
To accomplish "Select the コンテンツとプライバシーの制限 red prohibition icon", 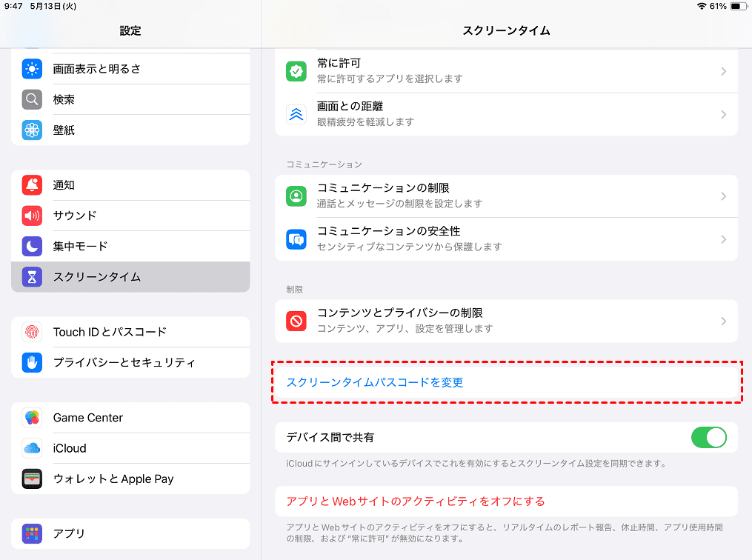I will (296, 321).
